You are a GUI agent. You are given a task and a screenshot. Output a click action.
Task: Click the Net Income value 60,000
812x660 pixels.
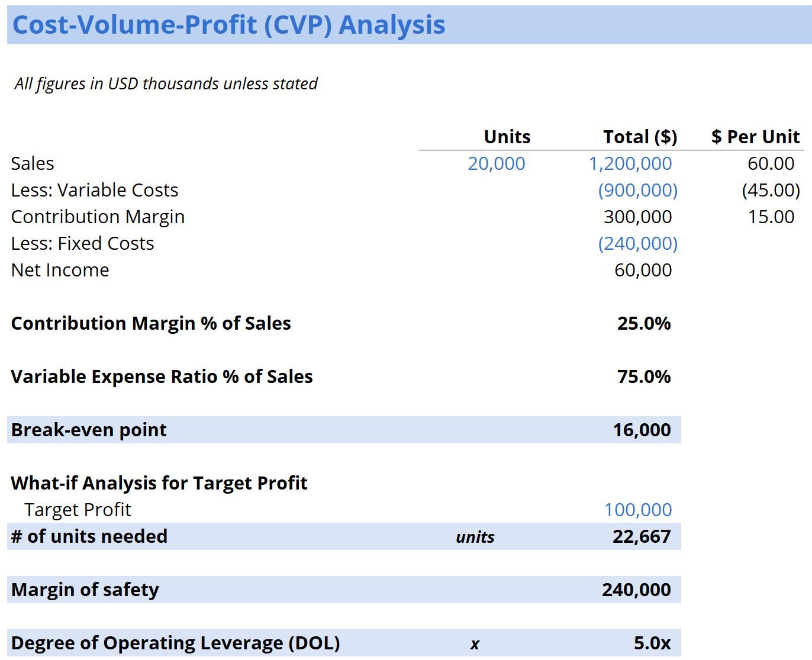pos(643,270)
